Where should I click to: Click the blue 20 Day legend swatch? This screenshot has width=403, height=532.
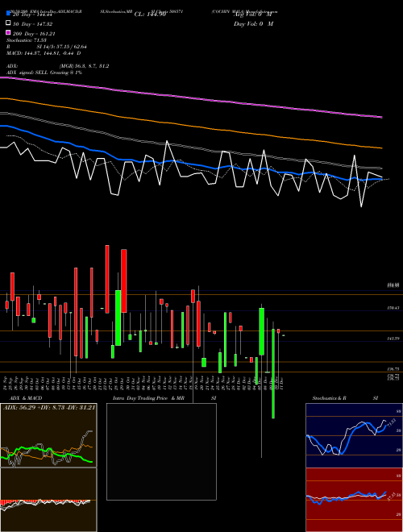coord(8,13)
